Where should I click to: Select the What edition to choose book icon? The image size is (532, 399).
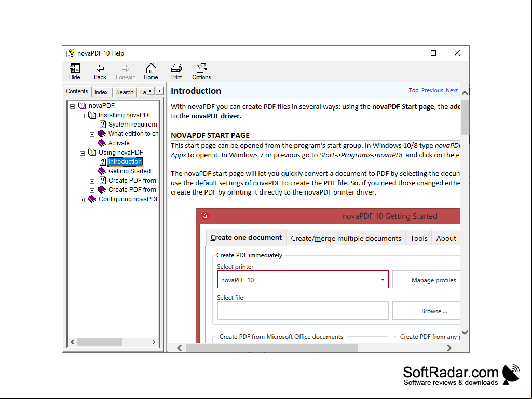tap(102, 134)
